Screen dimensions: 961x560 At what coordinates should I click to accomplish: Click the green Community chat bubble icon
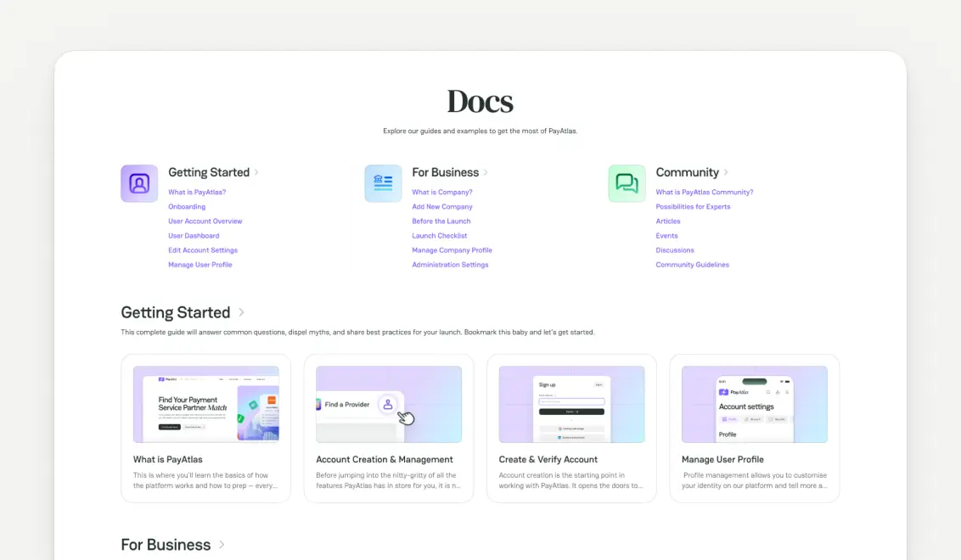[x=627, y=182]
